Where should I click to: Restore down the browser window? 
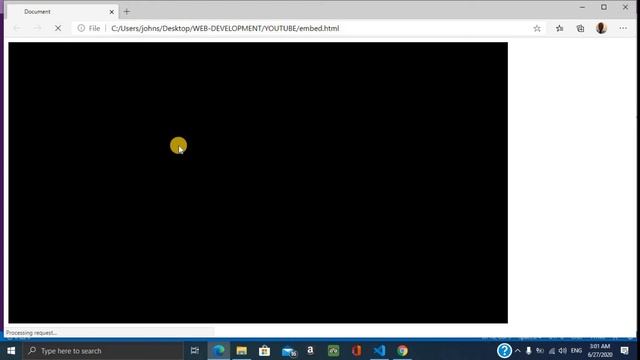click(x=604, y=7)
